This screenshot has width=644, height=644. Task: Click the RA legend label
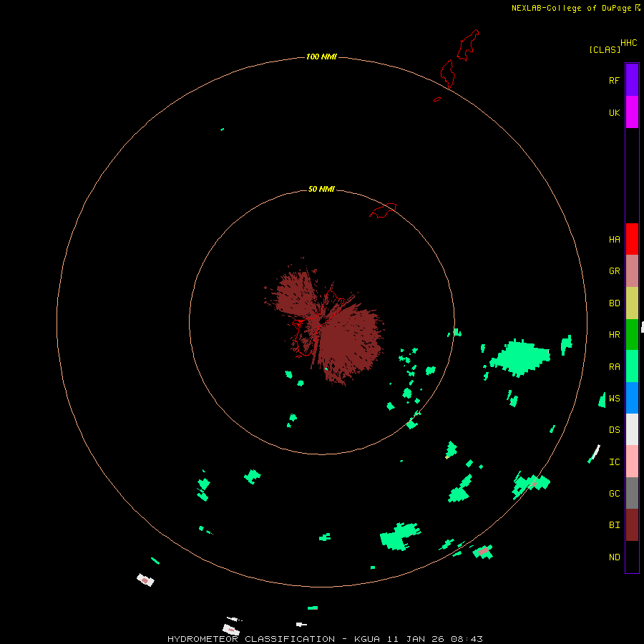tap(614, 367)
